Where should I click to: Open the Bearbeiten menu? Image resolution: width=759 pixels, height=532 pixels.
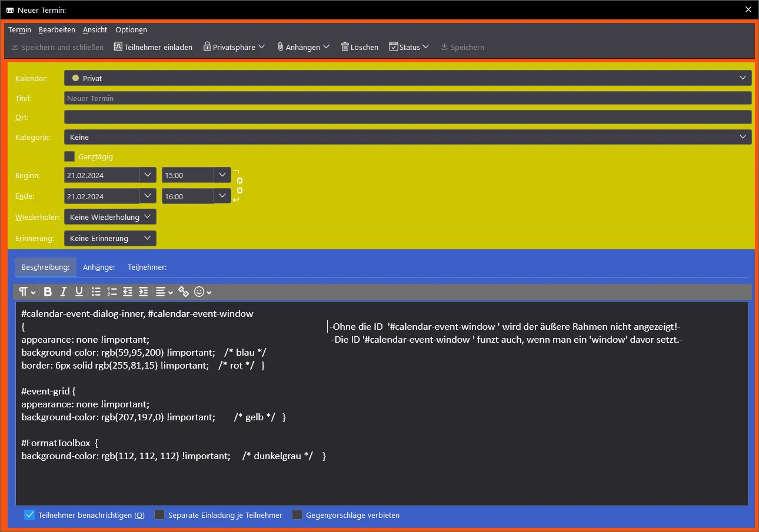click(x=57, y=30)
